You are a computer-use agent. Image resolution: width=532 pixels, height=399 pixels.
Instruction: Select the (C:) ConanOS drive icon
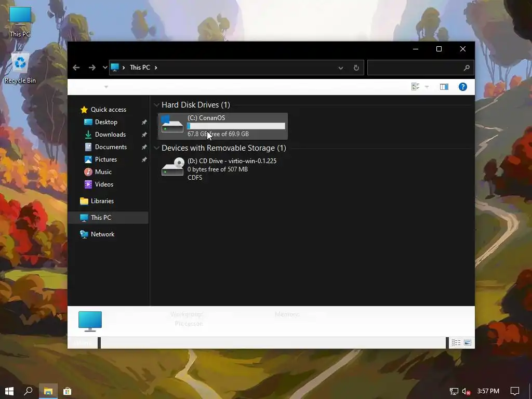click(x=172, y=124)
